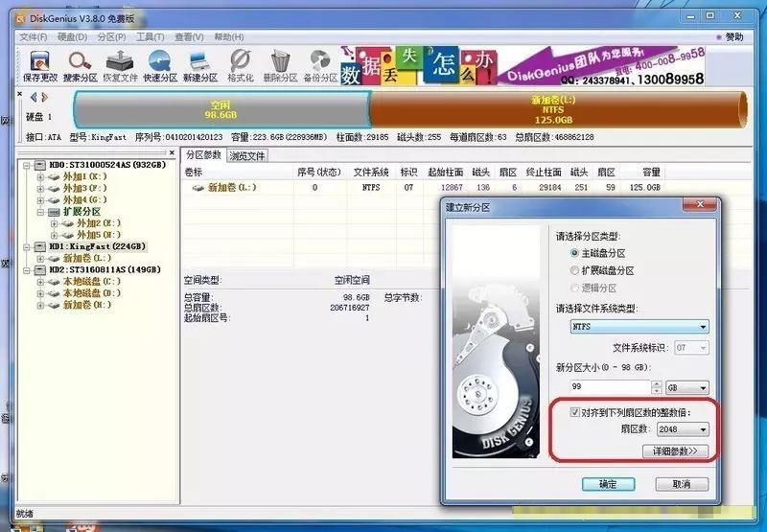767x532 pixels.
Task: Expand the 外加1(K:) tree node
Action: [40, 177]
